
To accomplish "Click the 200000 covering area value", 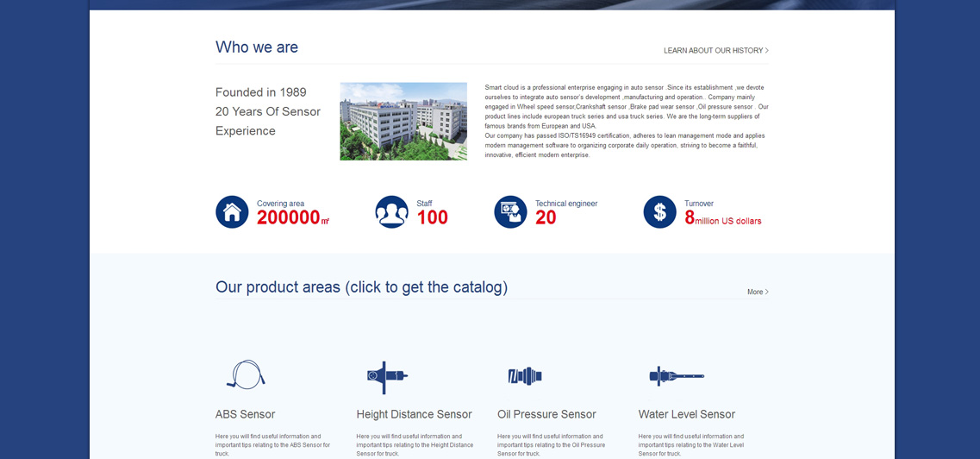I will [293, 217].
